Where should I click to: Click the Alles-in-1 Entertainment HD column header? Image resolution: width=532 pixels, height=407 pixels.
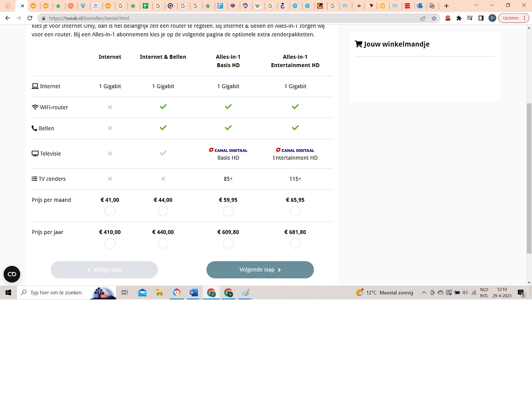(295, 61)
